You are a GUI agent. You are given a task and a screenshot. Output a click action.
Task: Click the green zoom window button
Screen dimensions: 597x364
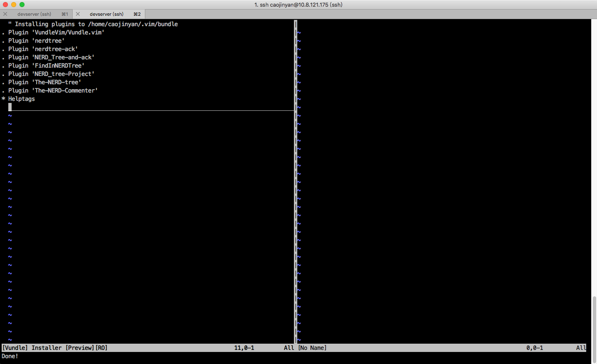click(22, 5)
